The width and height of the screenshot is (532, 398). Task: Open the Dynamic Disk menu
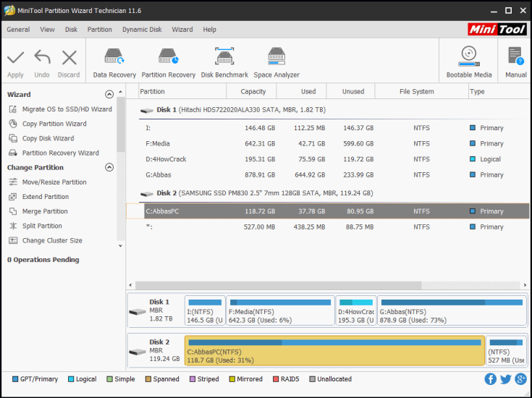click(142, 30)
